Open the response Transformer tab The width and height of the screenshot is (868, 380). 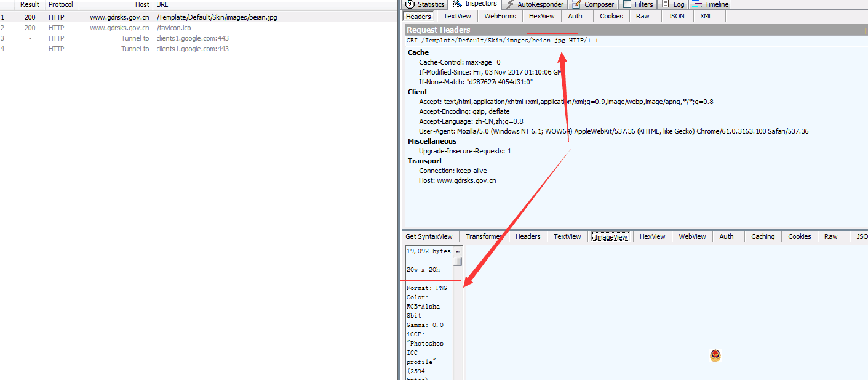click(484, 236)
